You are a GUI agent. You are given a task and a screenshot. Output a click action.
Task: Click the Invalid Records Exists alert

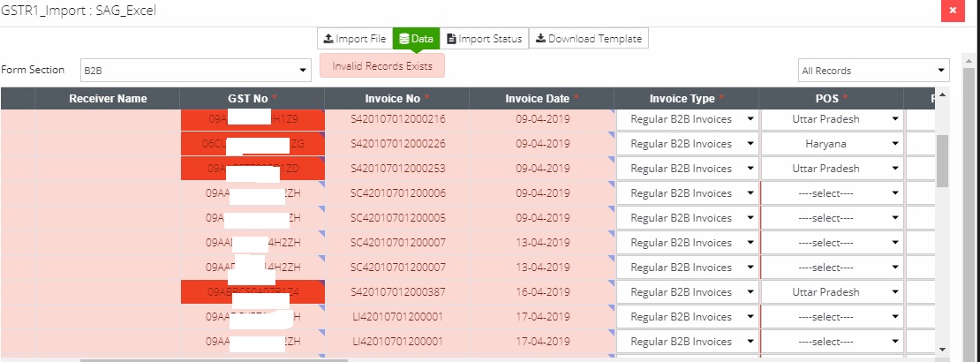382,66
